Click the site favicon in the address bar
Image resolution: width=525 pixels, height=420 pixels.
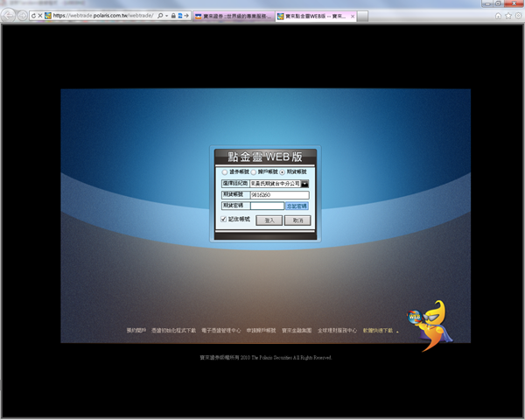tap(48, 16)
